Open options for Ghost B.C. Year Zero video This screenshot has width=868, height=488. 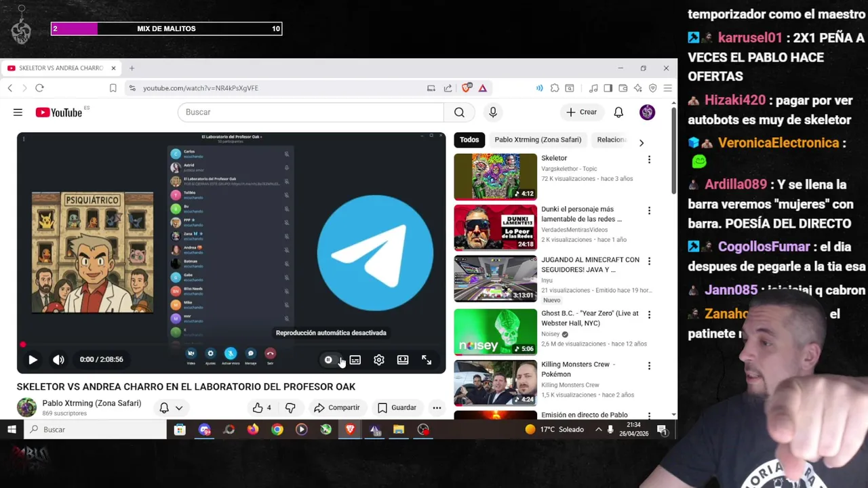tap(649, 314)
